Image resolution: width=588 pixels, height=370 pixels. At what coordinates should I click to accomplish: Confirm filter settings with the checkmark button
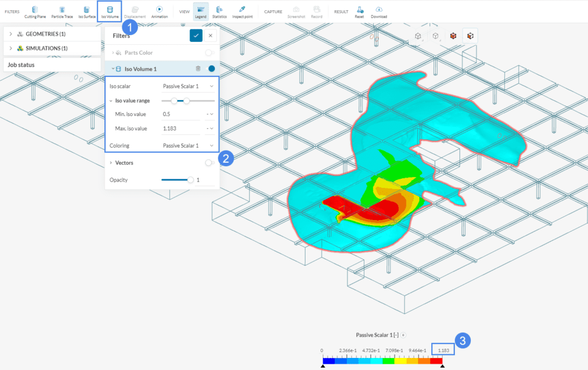tap(196, 35)
